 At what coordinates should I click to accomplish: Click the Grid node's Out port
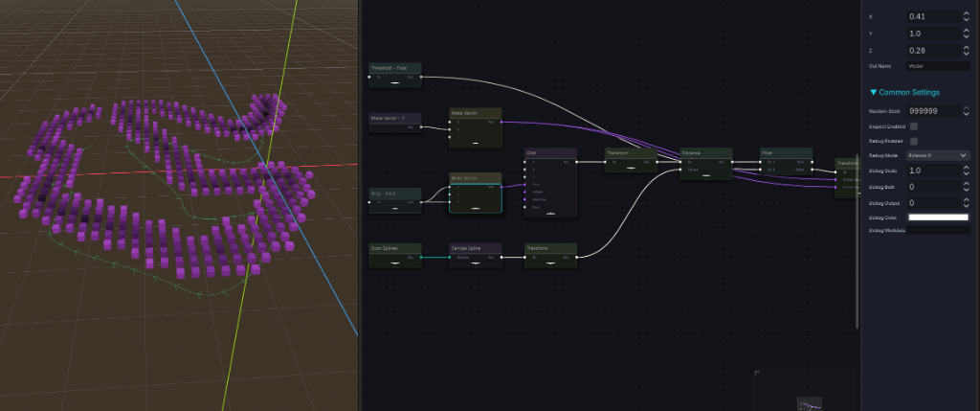click(576, 162)
